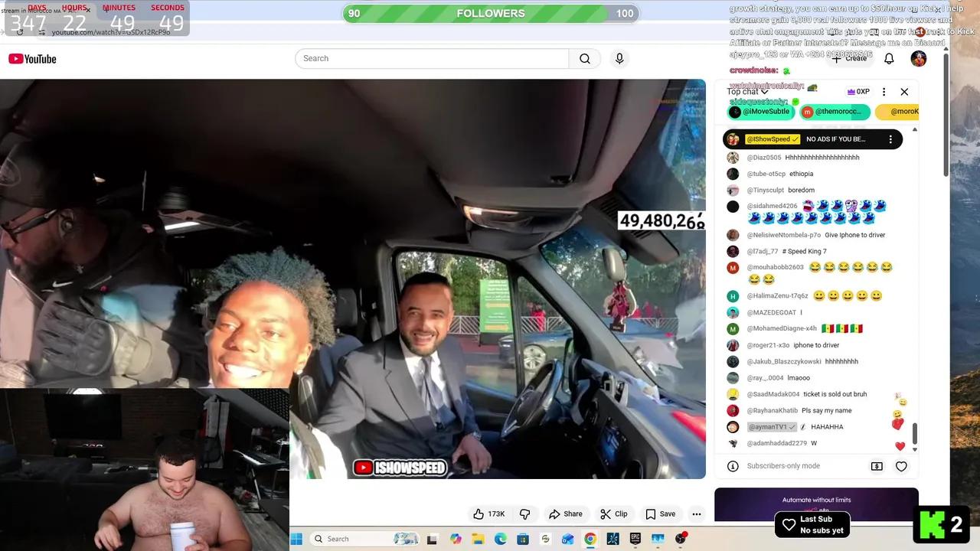Open the YouTube account avatar menu

coord(919,59)
